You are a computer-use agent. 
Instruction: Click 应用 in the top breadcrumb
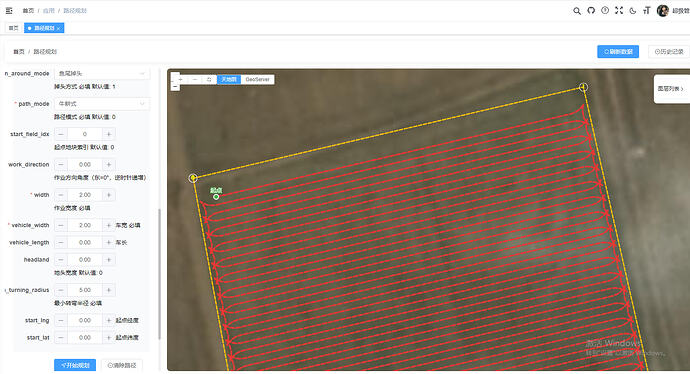pos(48,11)
